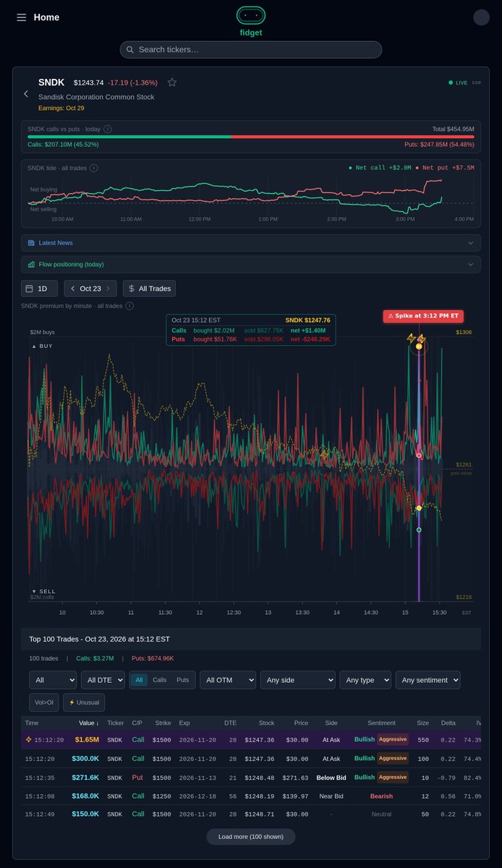Sort table by DTE column header

[x=230, y=723]
